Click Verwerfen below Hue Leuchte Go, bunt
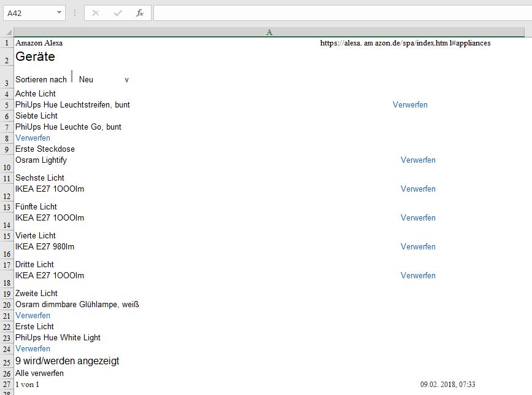The height and width of the screenshot is (395, 532). pos(33,138)
